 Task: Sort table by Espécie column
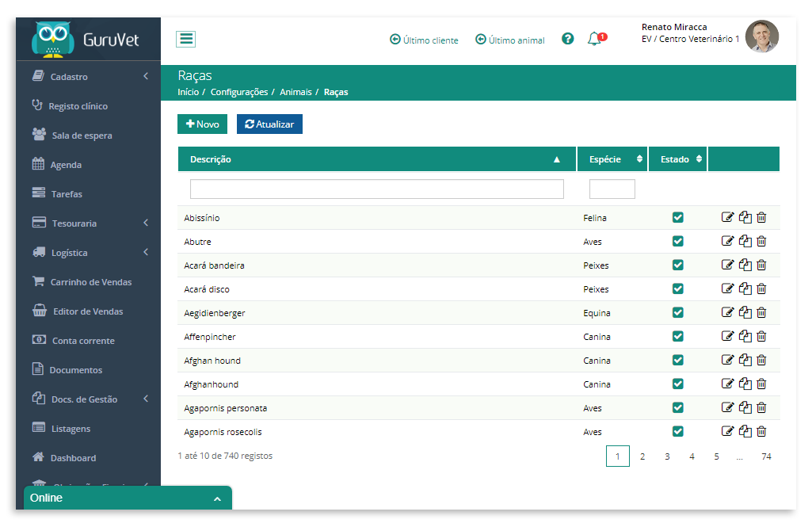tap(612, 159)
